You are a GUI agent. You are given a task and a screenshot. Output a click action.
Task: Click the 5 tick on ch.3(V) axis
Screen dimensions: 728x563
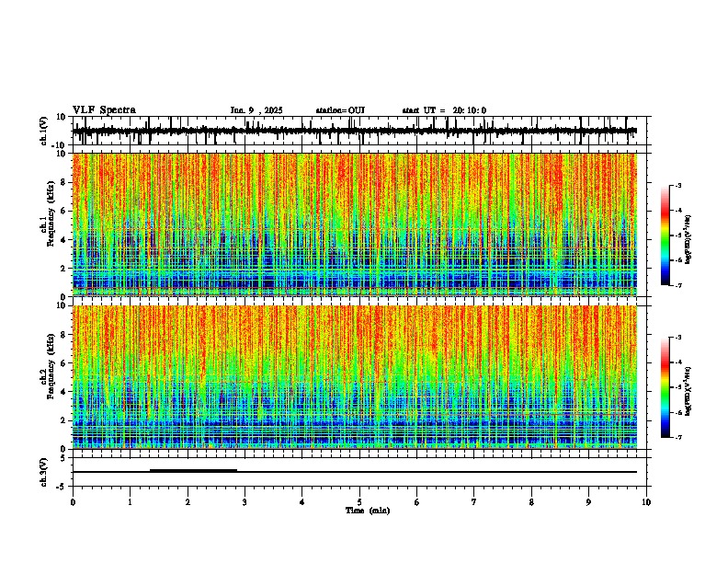click(x=63, y=458)
